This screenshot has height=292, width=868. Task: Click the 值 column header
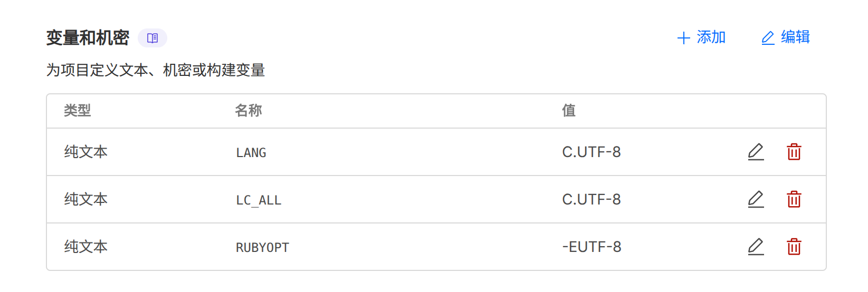pos(569,111)
